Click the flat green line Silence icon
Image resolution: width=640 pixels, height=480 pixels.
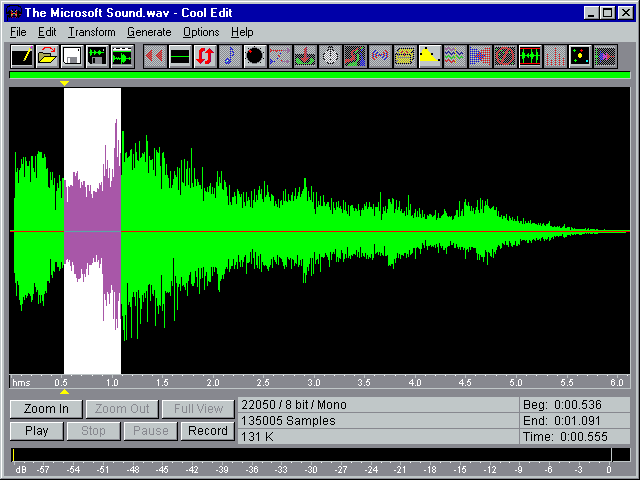[180, 56]
